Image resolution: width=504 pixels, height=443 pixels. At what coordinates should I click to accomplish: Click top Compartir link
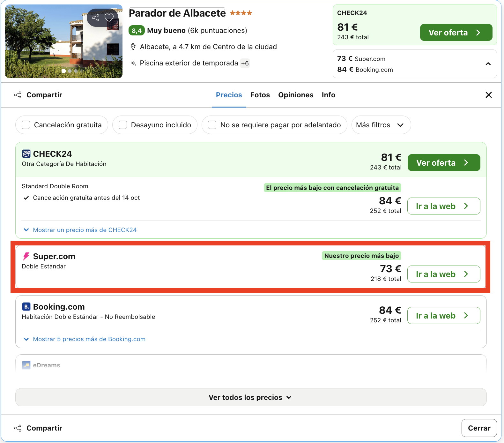point(44,95)
